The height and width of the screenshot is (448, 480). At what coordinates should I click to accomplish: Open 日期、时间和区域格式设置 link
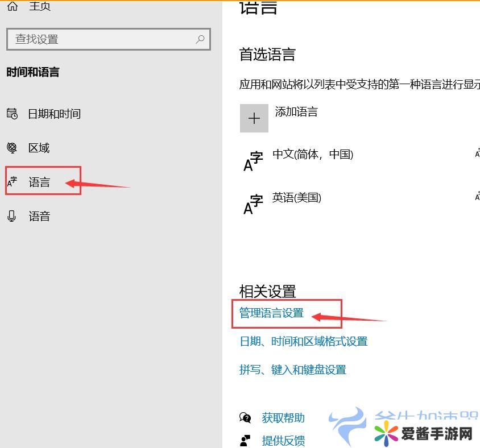click(303, 341)
